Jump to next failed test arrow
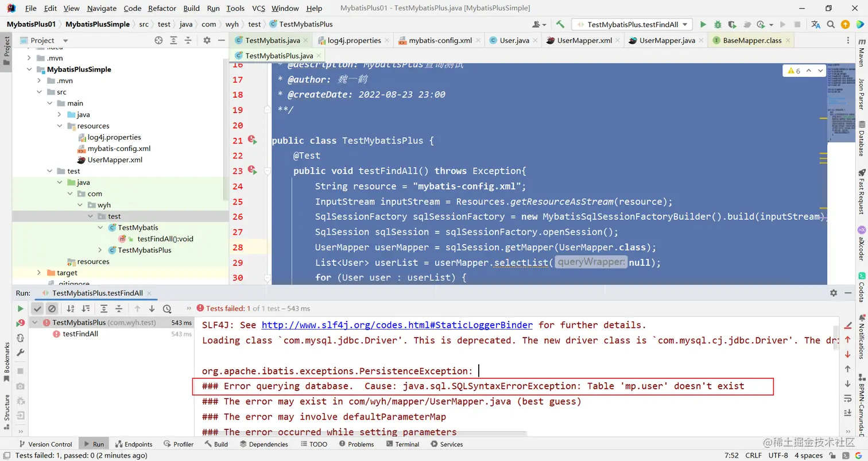 tap(152, 308)
